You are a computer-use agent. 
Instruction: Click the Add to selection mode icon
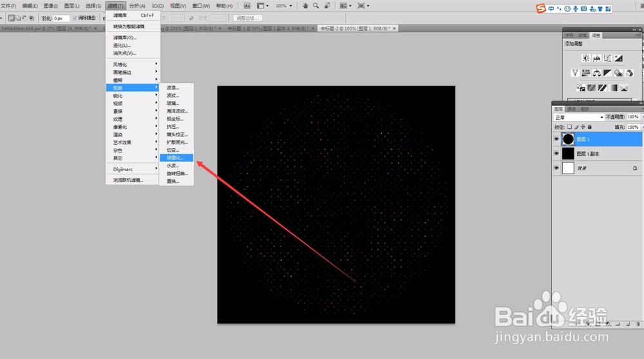(18, 18)
